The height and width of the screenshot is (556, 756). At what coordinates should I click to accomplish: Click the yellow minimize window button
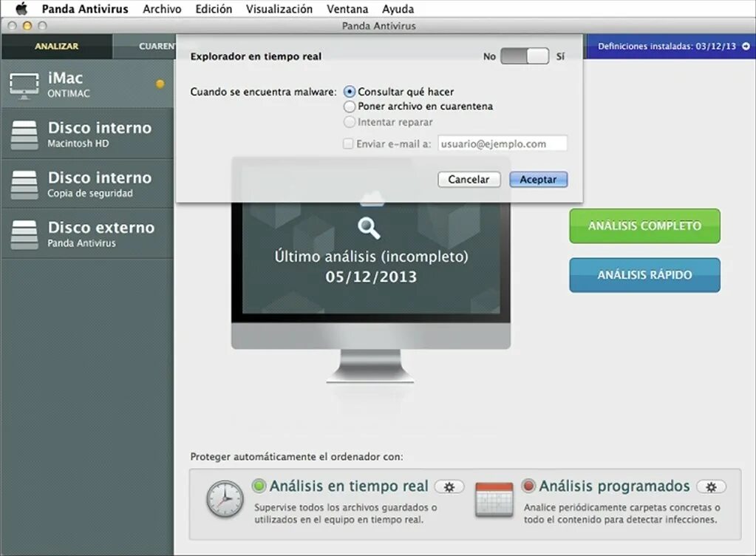27,26
